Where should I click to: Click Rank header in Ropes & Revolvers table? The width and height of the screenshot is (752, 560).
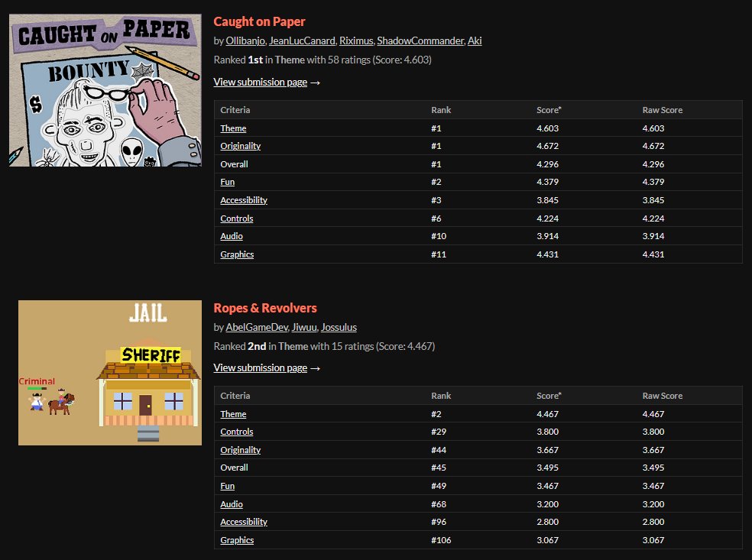click(441, 396)
